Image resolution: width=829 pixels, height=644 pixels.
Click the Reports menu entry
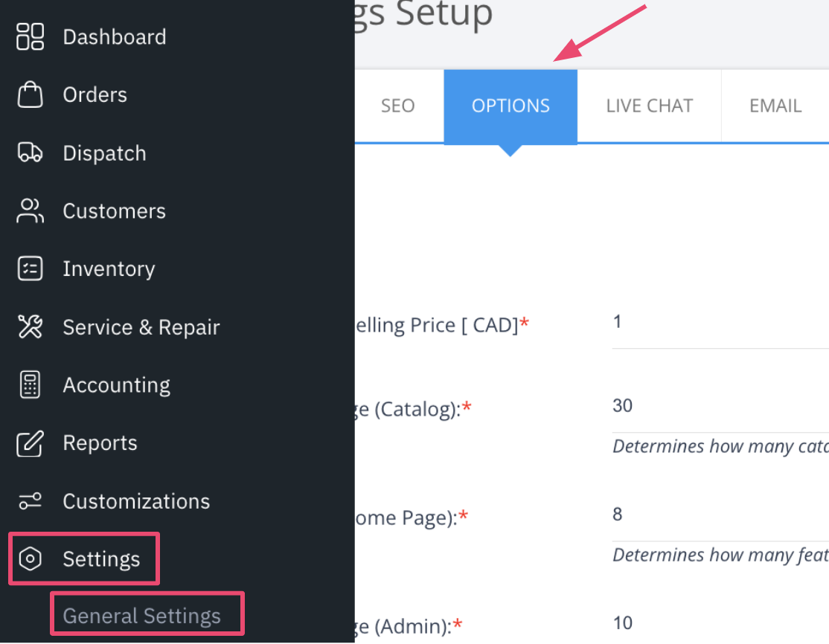(x=100, y=442)
